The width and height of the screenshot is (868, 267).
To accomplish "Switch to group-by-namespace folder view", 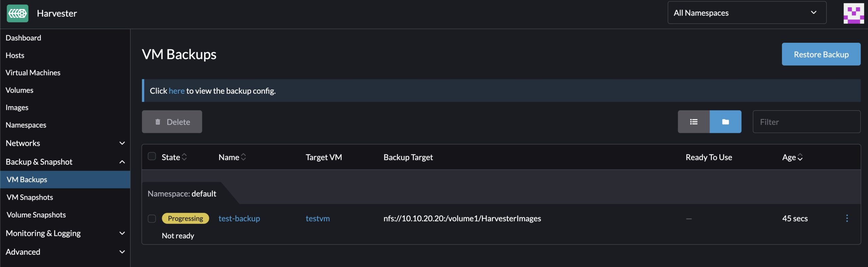I will tap(725, 122).
